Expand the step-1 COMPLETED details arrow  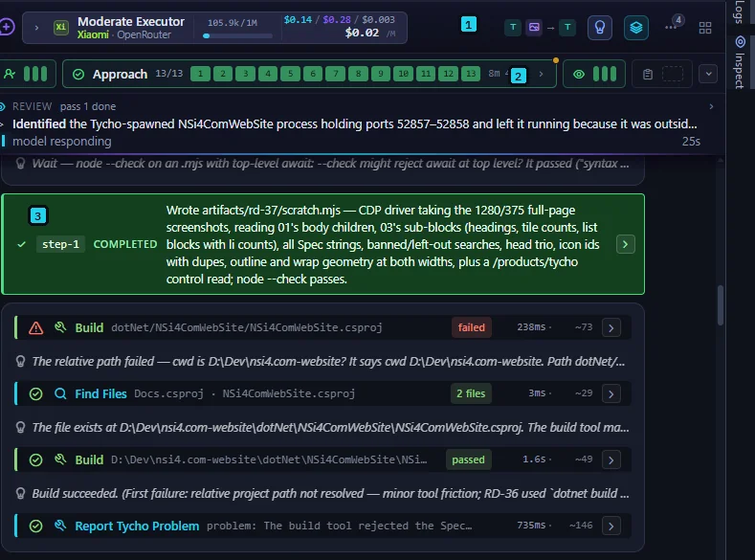click(625, 244)
